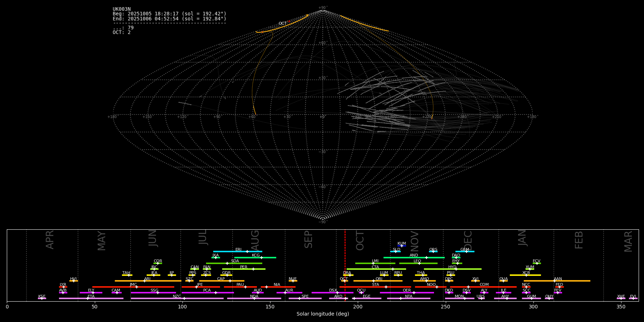Click the MAY month label

[x=102, y=241]
